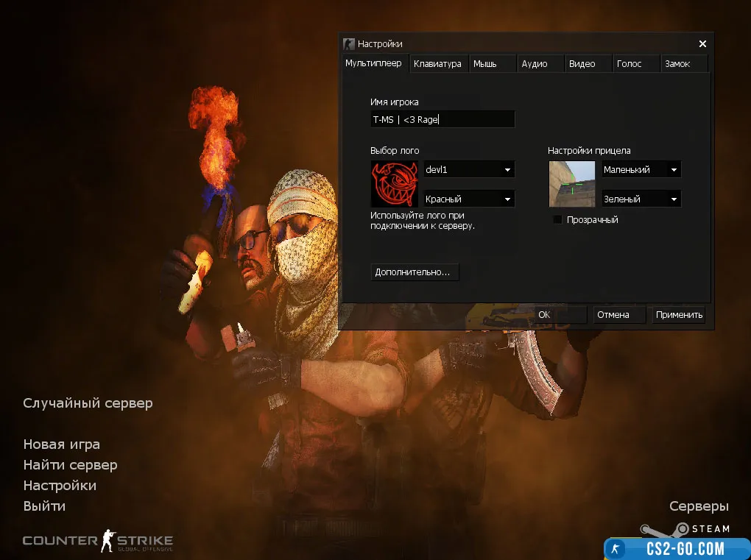Go to the Аудио tab

point(535,64)
